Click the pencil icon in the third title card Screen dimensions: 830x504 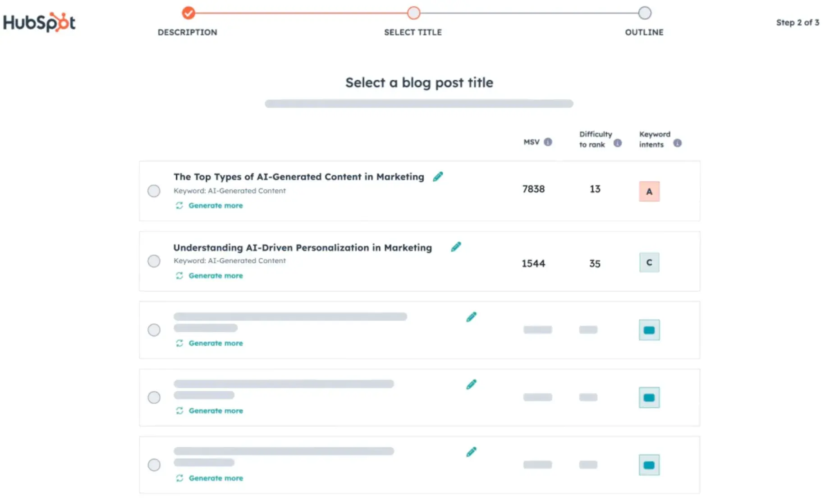(x=471, y=317)
